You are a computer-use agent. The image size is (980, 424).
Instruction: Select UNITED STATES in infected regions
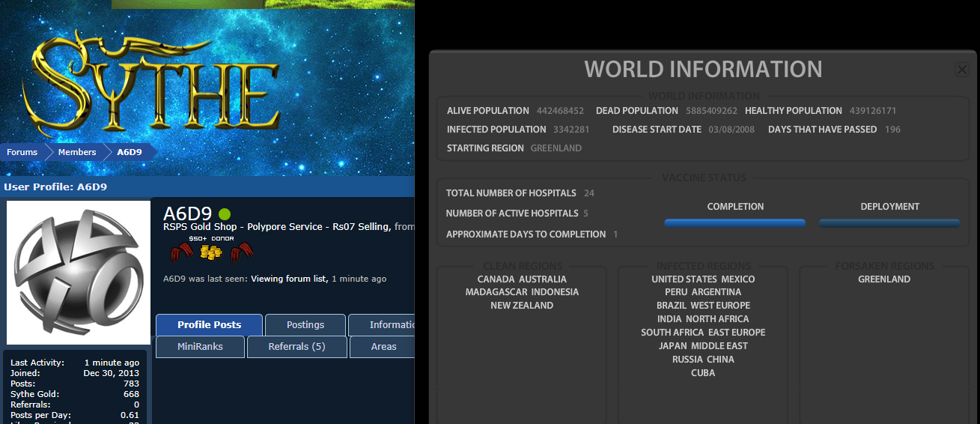coord(684,279)
